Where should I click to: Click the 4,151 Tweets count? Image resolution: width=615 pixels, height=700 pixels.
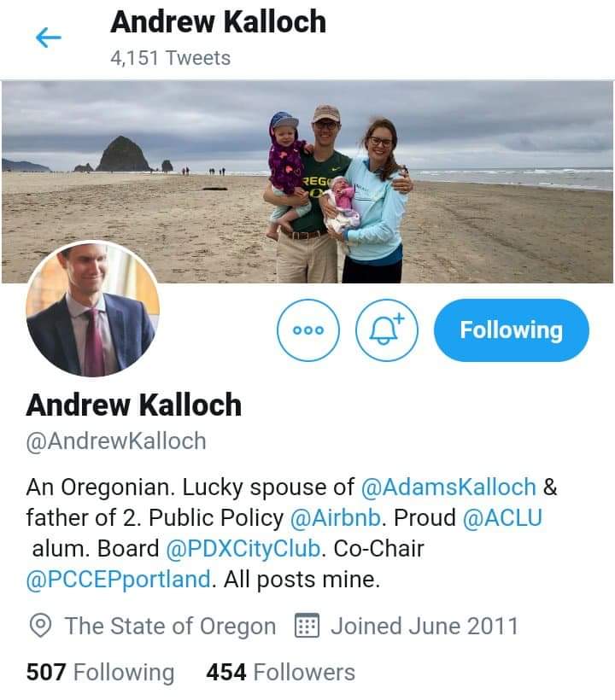click(x=170, y=58)
